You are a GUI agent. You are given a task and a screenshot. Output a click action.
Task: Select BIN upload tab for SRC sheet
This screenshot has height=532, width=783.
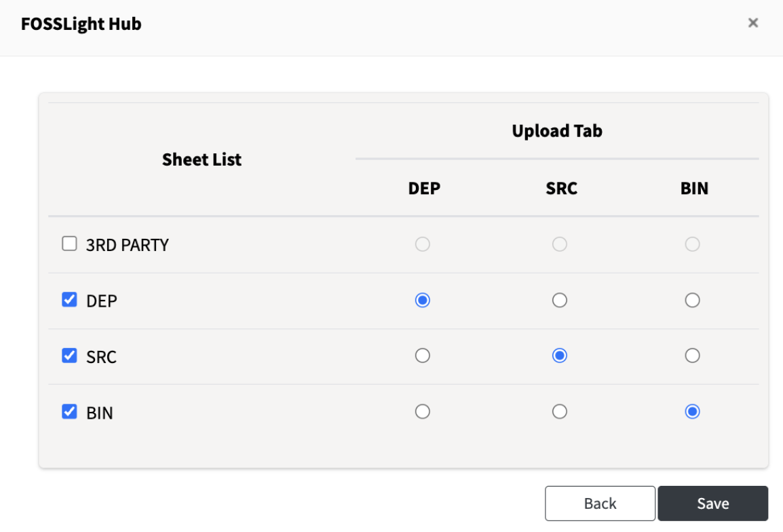[x=693, y=355]
